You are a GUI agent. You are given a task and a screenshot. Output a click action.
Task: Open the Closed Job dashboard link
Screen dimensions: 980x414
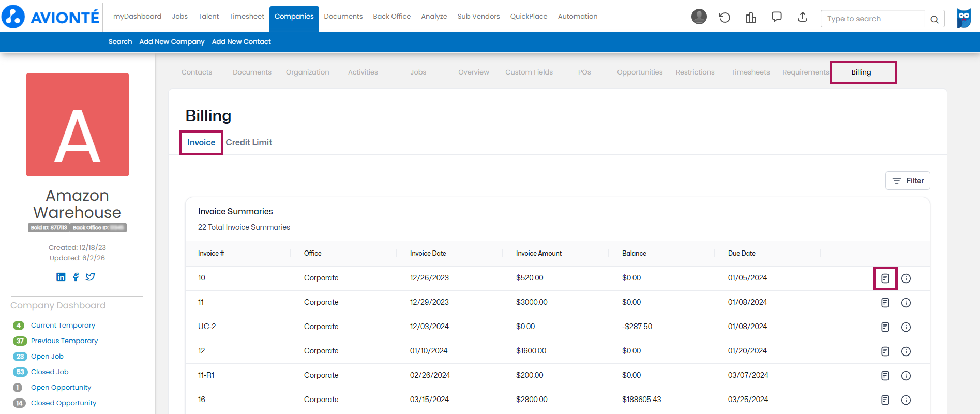point(50,372)
